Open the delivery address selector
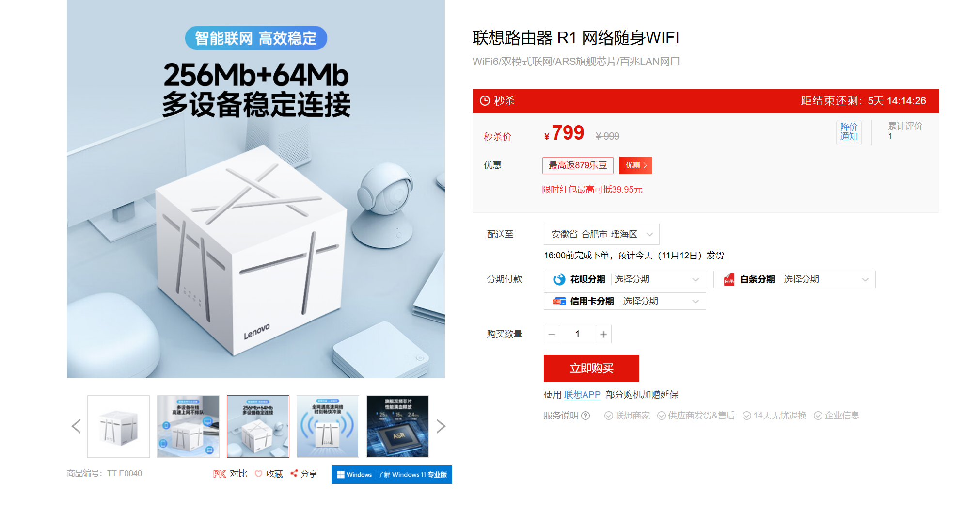 pyautogui.click(x=601, y=234)
